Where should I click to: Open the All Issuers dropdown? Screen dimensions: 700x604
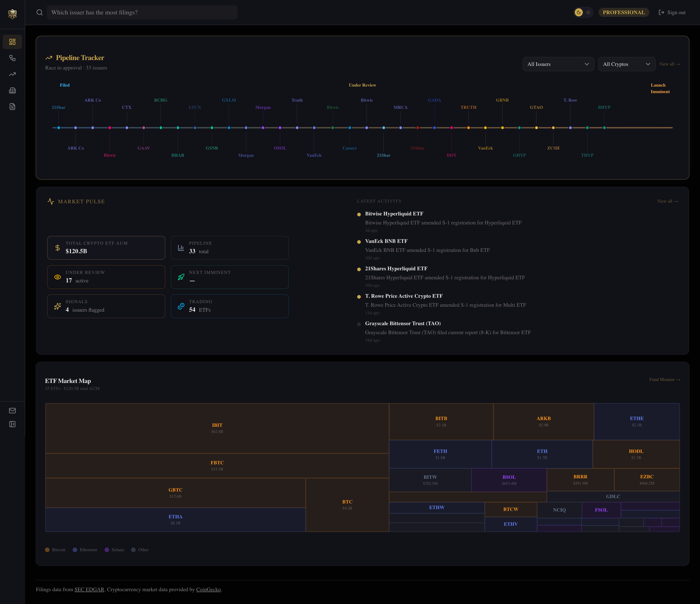click(558, 64)
